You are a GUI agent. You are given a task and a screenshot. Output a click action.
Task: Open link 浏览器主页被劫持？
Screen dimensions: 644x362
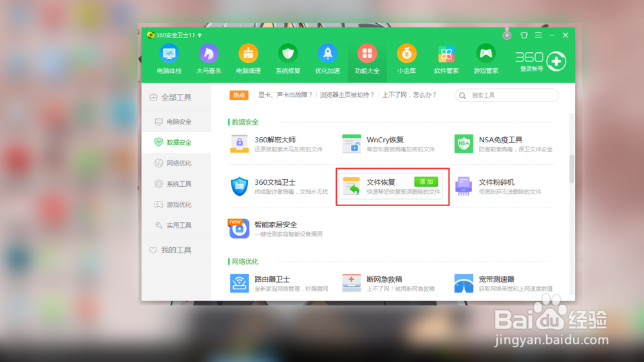coord(348,95)
